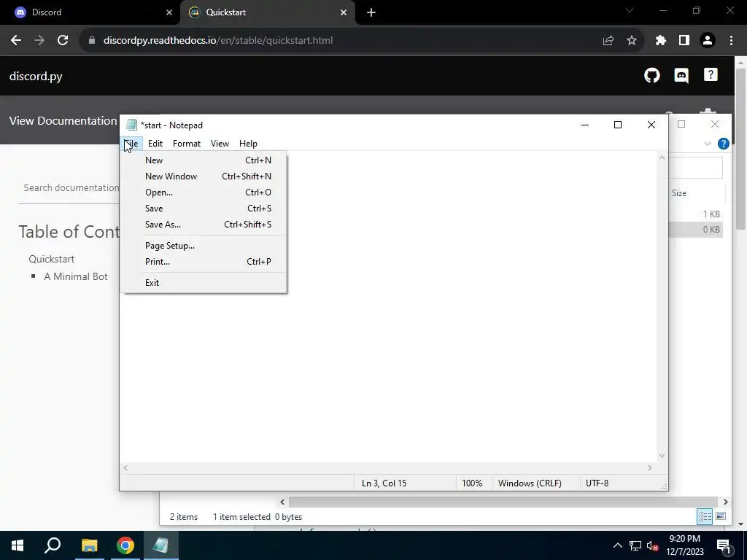The image size is (747, 560).
Task: Open the notification center icon
Action: [x=724, y=545]
